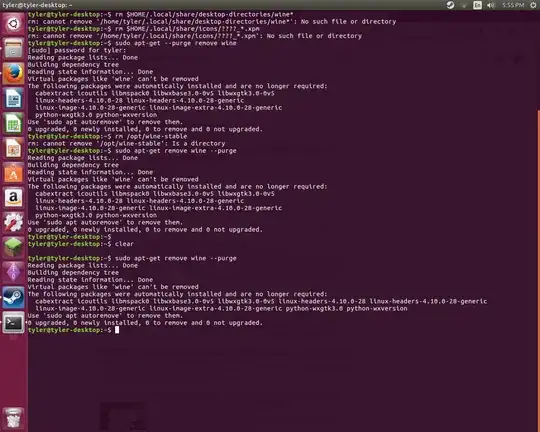
Task: Open the Amazon launcher icon
Action: (x=13, y=198)
